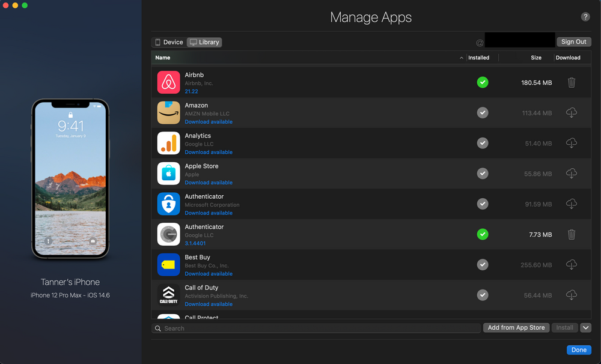Click the Best Buy Co., Inc. developer name
The image size is (601, 364).
(207, 265)
